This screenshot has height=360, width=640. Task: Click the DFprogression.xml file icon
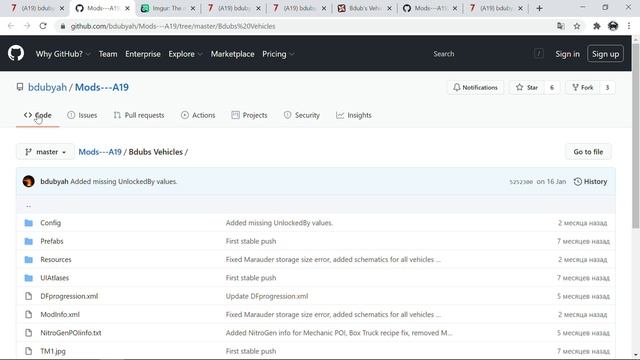(x=29, y=296)
